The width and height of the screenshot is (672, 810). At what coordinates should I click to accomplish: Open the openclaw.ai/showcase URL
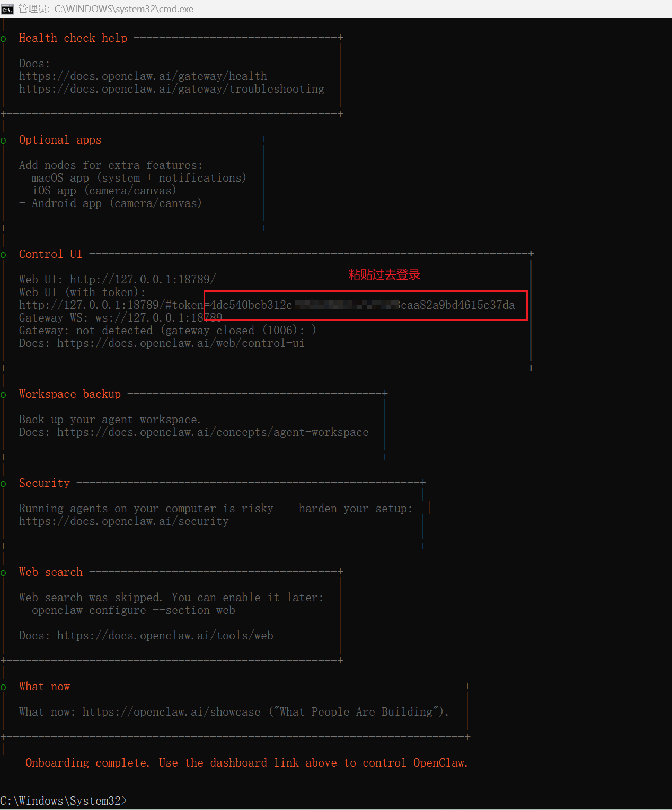pyautogui.click(x=172, y=712)
